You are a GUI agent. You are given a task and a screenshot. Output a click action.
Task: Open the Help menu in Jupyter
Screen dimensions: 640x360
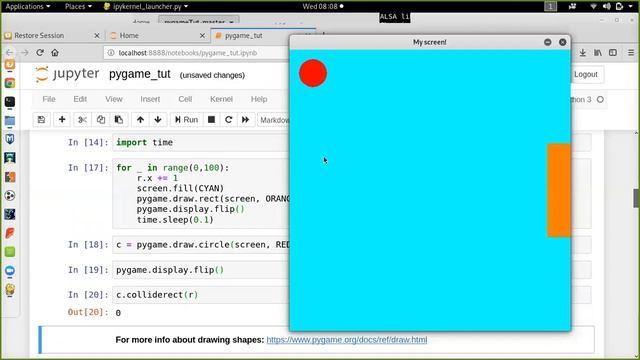tap(259, 99)
